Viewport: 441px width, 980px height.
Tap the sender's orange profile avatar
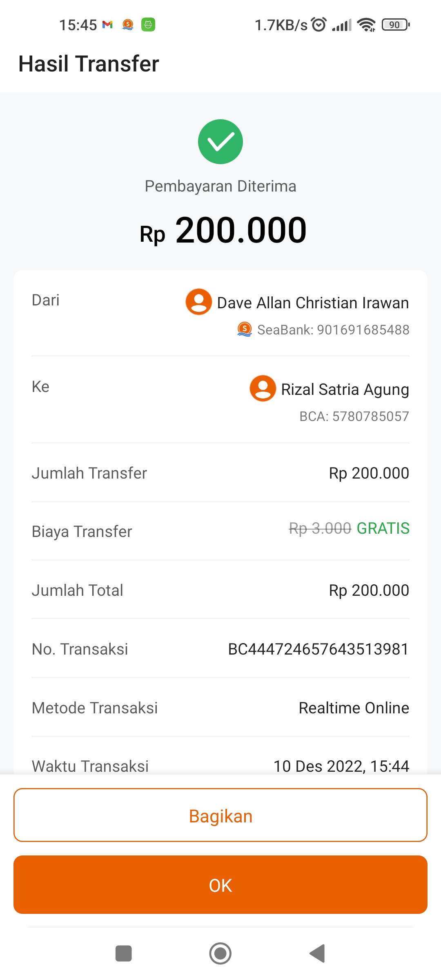(199, 302)
